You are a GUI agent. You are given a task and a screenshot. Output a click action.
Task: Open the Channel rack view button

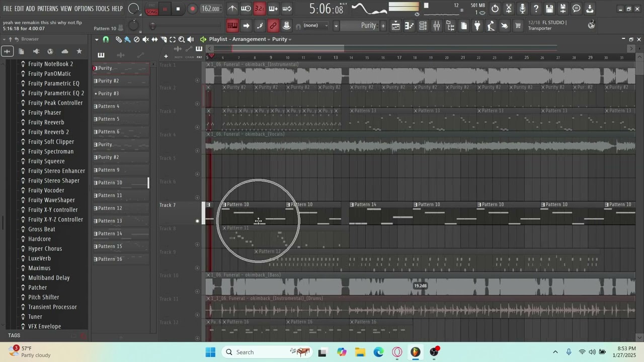click(423, 26)
